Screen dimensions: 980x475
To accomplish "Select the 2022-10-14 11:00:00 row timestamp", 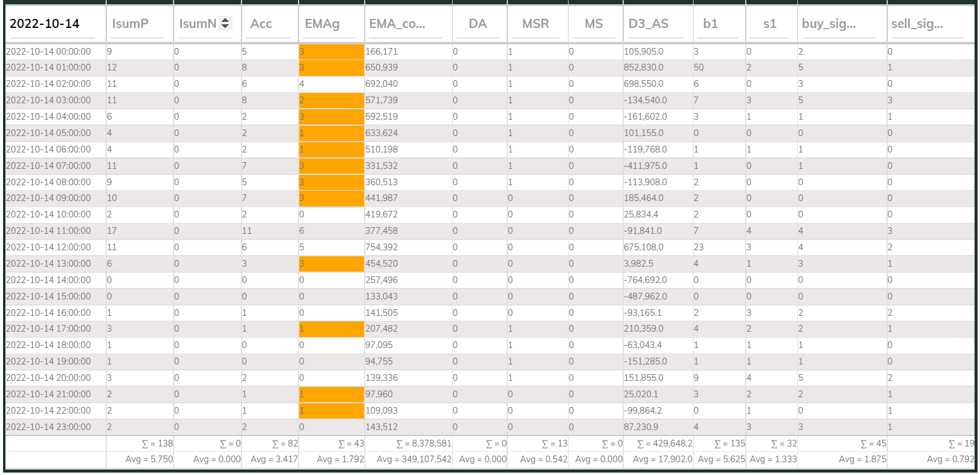I will click(x=49, y=231).
